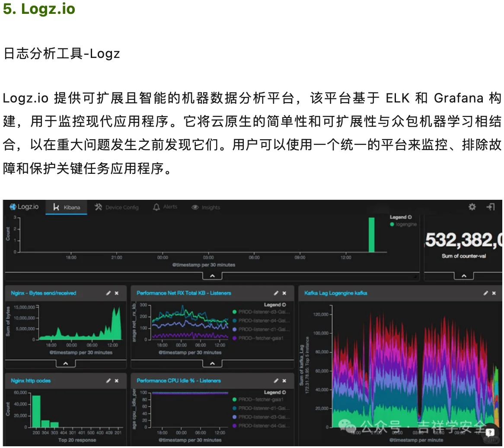This screenshot has height=448, width=504.
Task: Click the Logz.io logo in the dashboard
Action: (x=24, y=207)
